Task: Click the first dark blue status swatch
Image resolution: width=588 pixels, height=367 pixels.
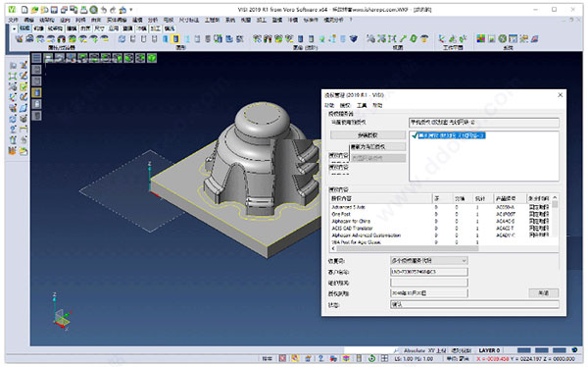Action: point(524,350)
